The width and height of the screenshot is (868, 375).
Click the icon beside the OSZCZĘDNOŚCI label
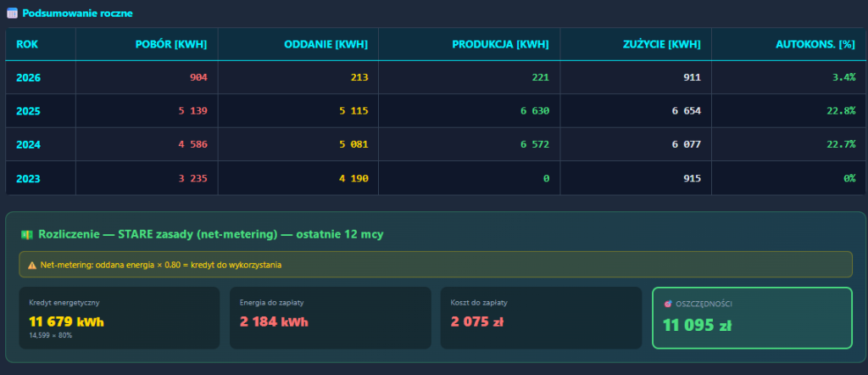click(x=669, y=304)
